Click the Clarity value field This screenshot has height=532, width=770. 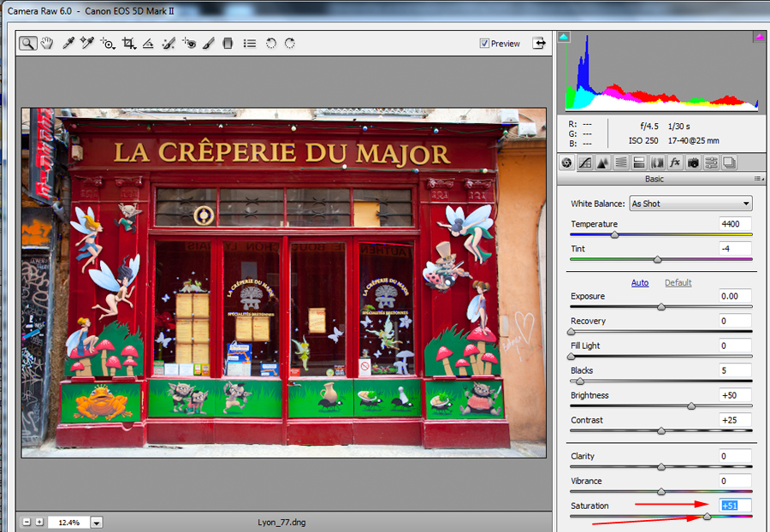[735, 456]
